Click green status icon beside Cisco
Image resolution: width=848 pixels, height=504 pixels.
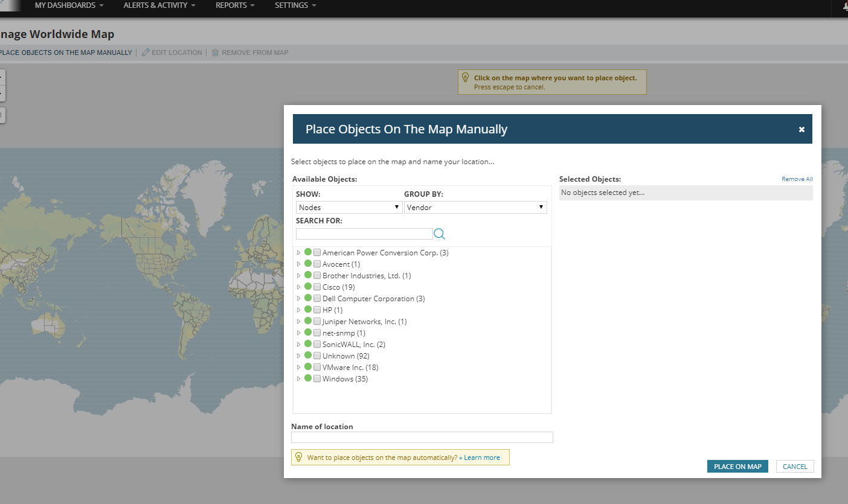click(x=308, y=287)
